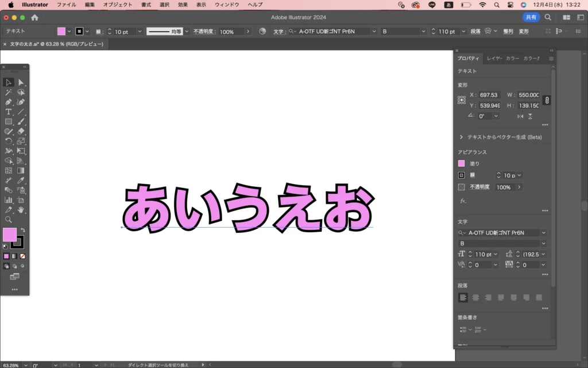Switch to the レイヤー panel tab
The width and height of the screenshot is (588, 368).
pyautogui.click(x=494, y=59)
